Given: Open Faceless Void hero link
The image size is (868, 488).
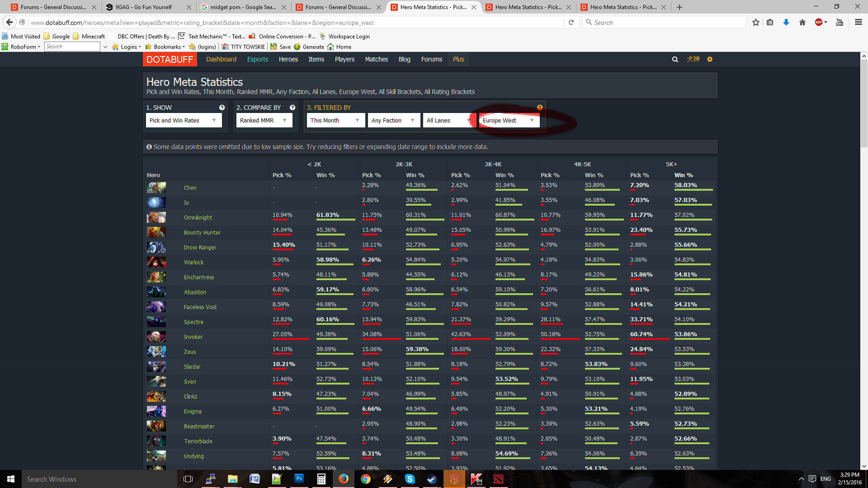Looking at the screenshot, I should point(200,307).
